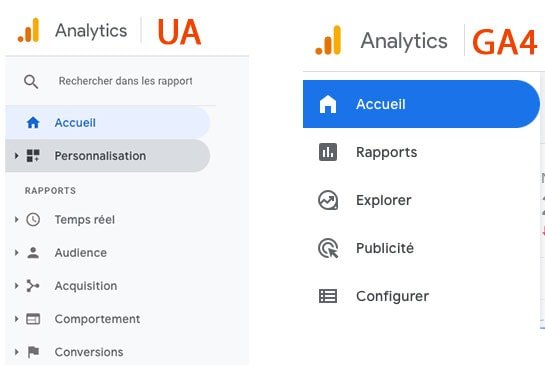
Task: Click the Comportement window icon
Action: click(33, 319)
